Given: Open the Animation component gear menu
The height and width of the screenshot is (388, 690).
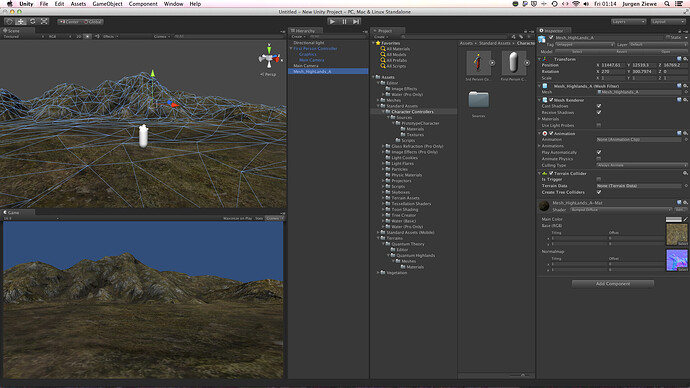Looking at the screenshot, I should point(685,133).
